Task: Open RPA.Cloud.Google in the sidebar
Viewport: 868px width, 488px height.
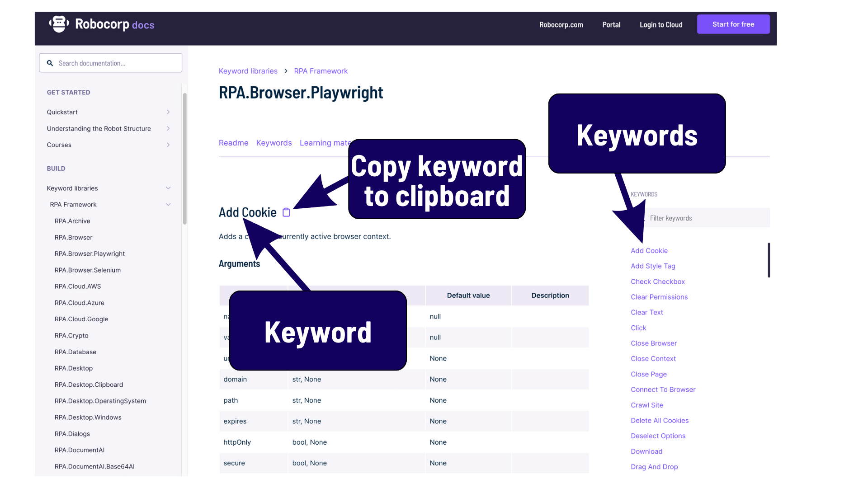Action: tap(81, 319)
